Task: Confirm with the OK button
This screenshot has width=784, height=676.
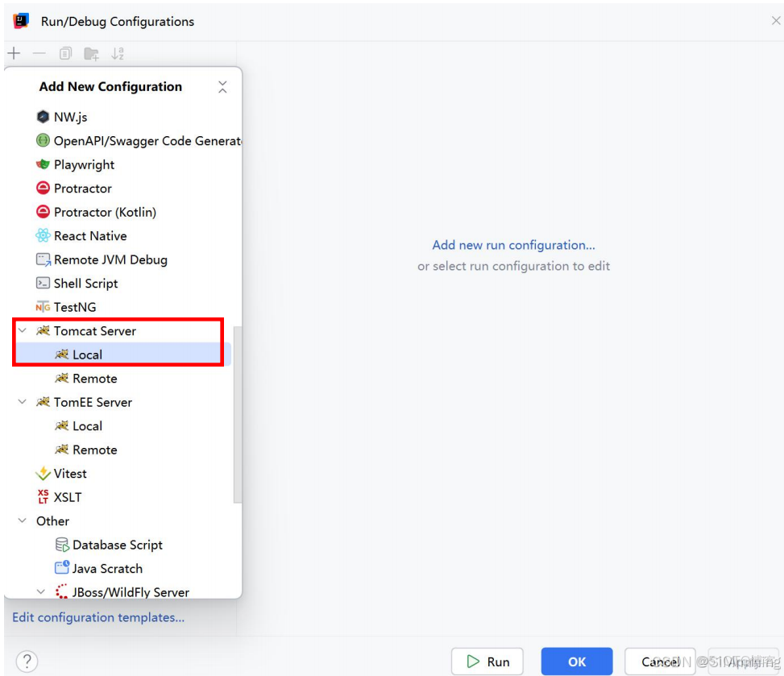Action: [x=576, y=661]
